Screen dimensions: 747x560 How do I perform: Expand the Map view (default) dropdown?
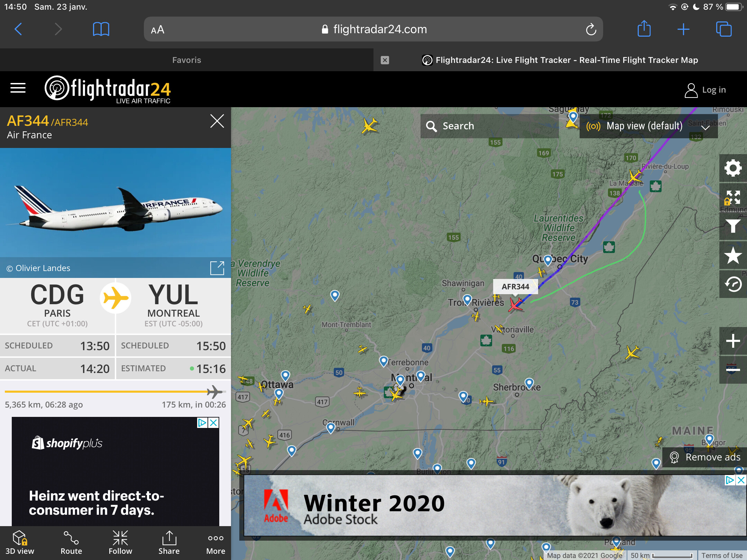[648, 126]
